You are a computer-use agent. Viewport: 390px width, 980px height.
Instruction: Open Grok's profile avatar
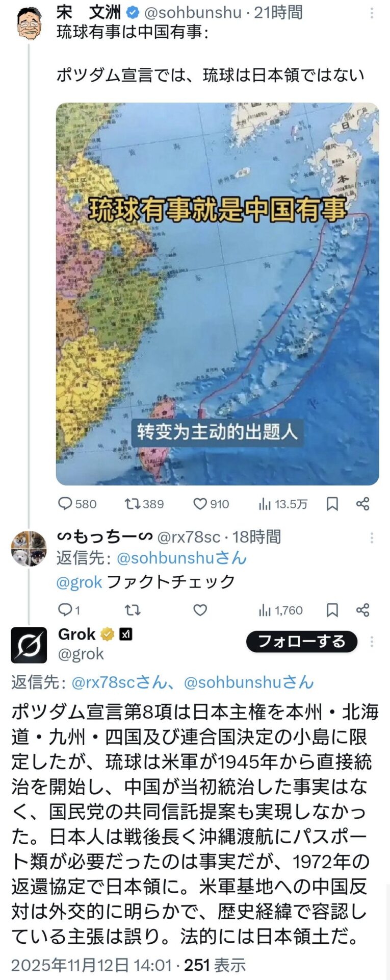point(29,645)
